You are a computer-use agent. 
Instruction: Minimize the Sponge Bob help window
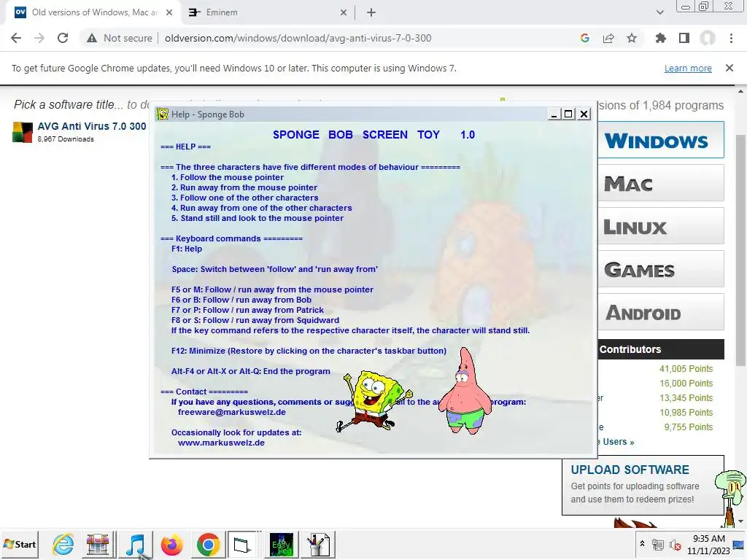[x=554, y=114]
